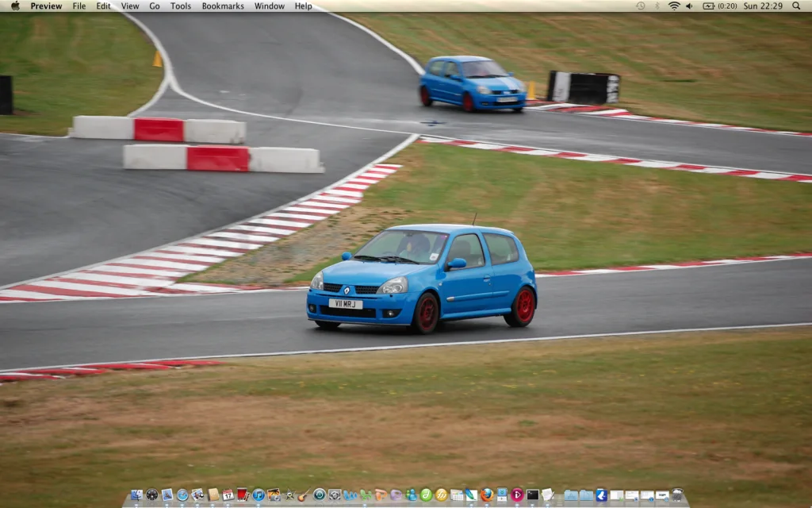Image resolution: width=812 pixels, height=508 pixels.
Task: Launch Microsoft Excel from the Dock
Action: pyautogui.click(x=366, y=495)
